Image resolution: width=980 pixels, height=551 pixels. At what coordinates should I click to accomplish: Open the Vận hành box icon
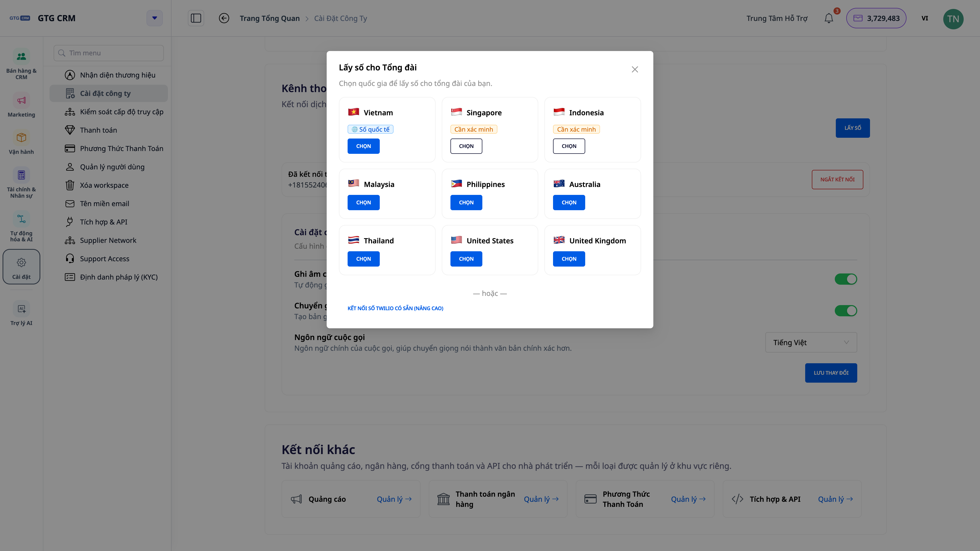point(21,137)
